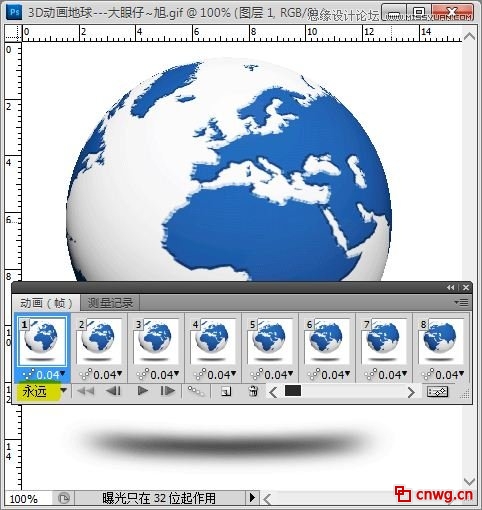
Task: Click the frames scrollbar thumb
Action: [x=293, y=391]
